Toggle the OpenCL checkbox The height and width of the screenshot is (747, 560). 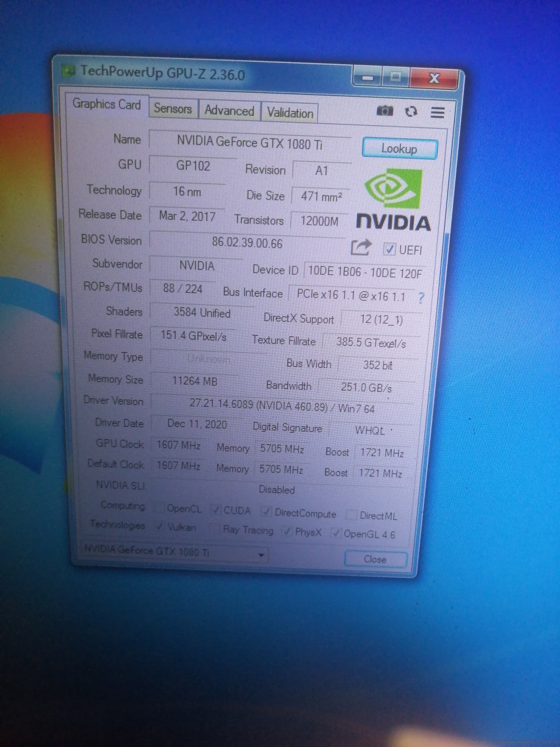[159, 508]
